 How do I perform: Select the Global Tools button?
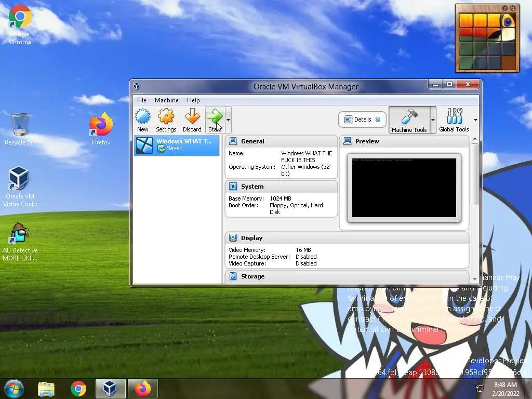(x=454, y=120)
